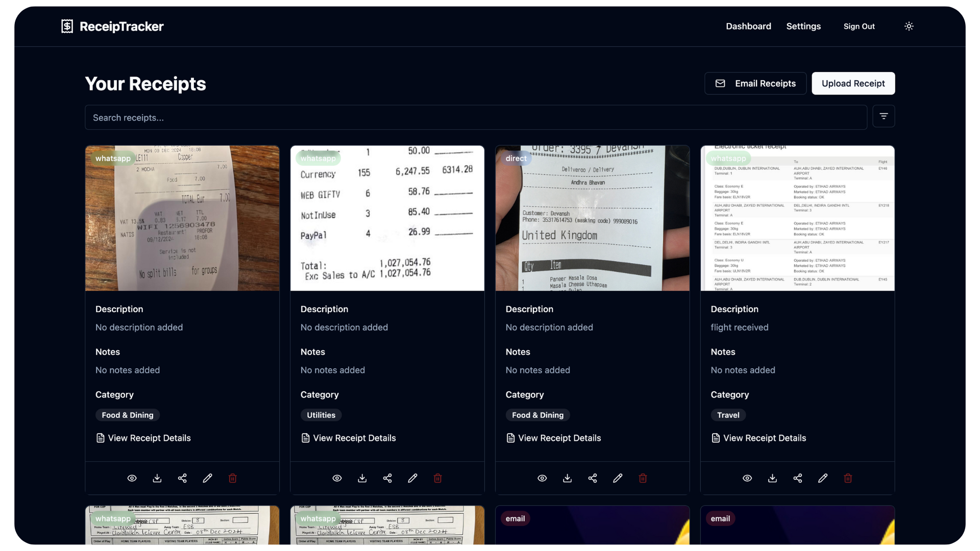The image size is (980, 551).
Task: Share the Travel flight receipt
Action: [798, 478]
